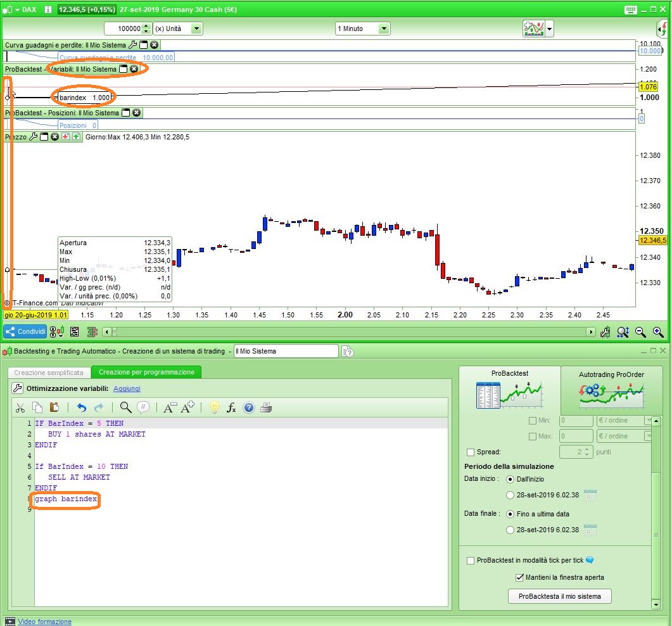
Task: Click the Condividi share button
Action: pos(25,331)
